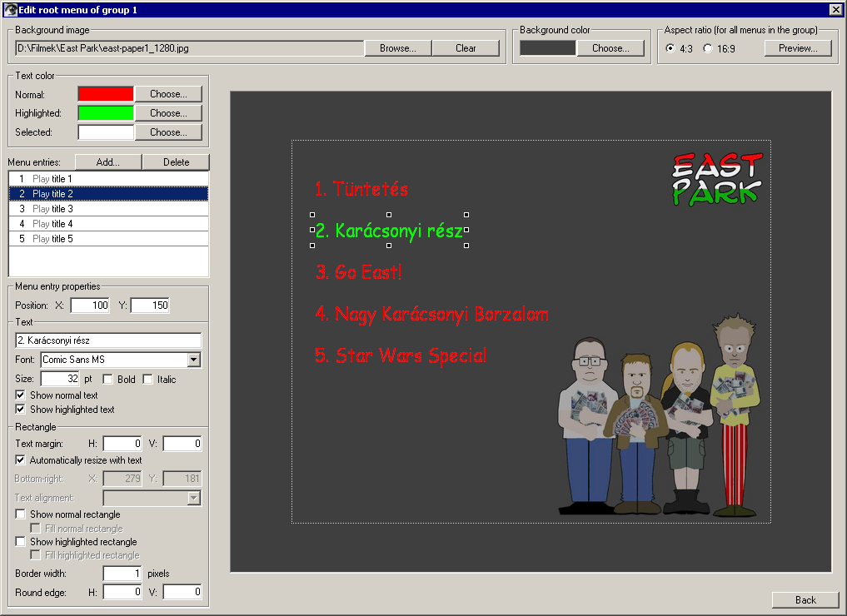The width and height of the screenshot is (847, 616).
Task: Browse for a background image
Action: tap(398, 48)
